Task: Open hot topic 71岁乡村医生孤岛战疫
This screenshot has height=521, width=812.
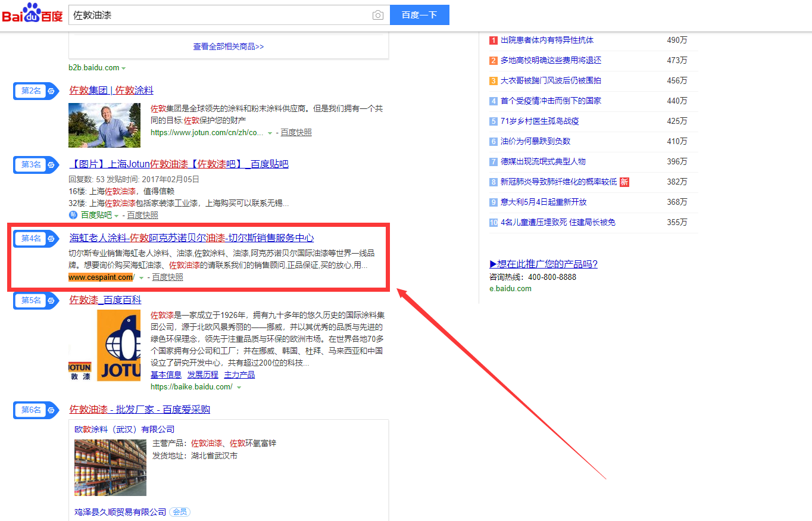Action: (x=539, y=121)
